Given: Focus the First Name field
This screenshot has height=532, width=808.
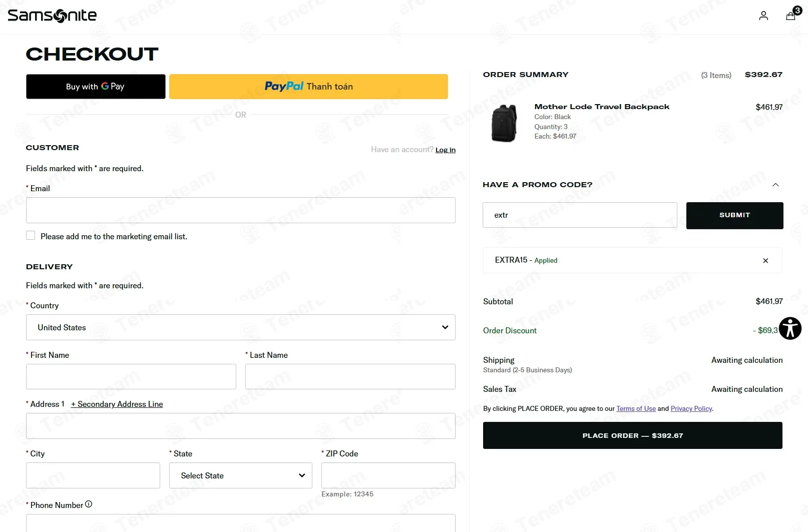Looking at the screenshot, I should point(131,377).
